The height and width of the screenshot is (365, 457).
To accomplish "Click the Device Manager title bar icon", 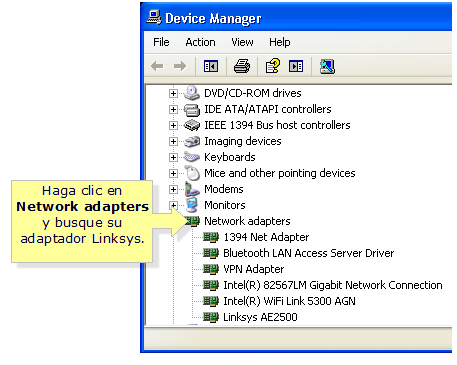I will click(154, 18).
